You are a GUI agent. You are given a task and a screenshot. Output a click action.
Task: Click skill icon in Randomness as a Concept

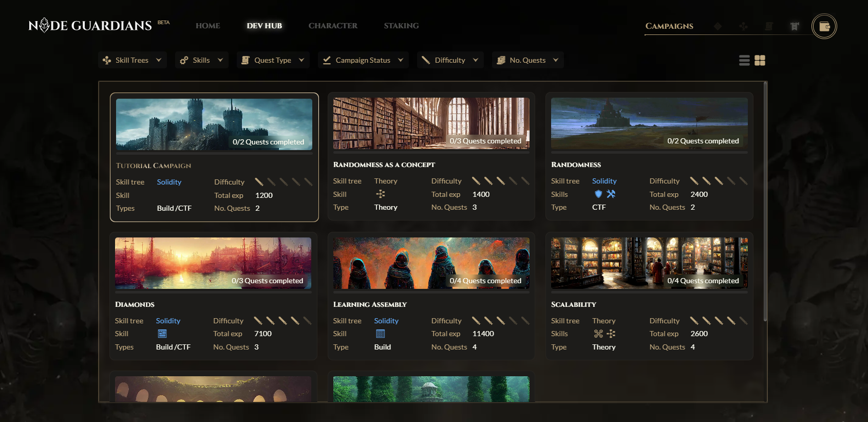pos(380,194)
